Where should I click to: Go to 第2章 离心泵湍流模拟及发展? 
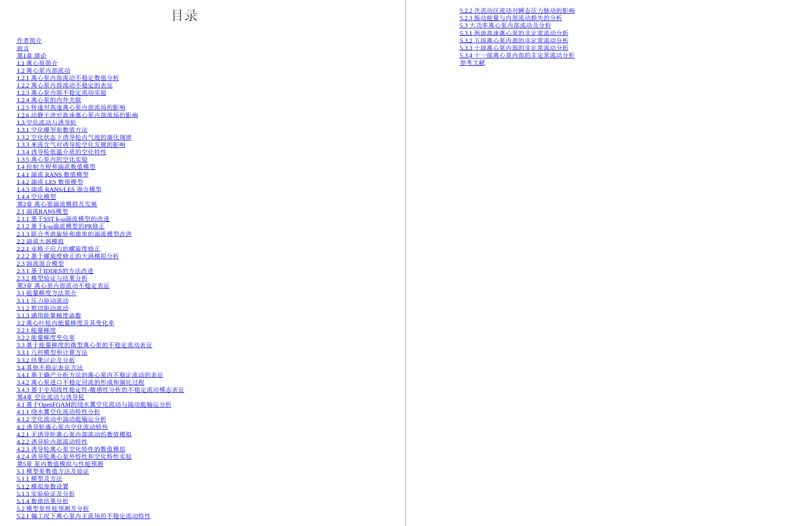56,204
